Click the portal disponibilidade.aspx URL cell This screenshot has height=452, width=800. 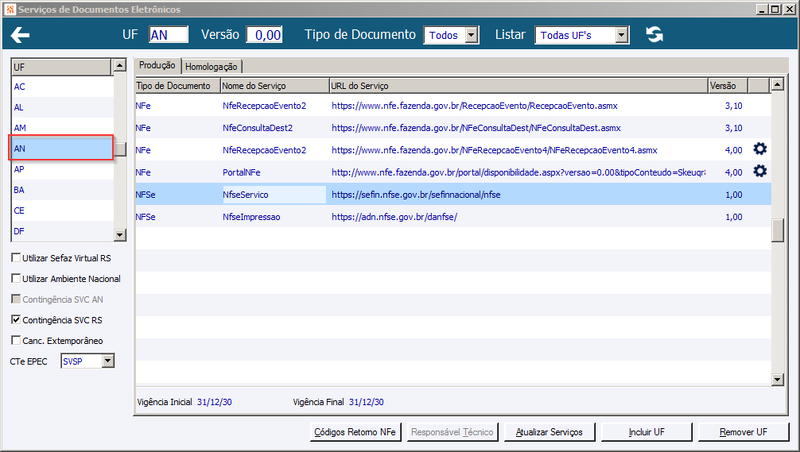coord(518,172)
